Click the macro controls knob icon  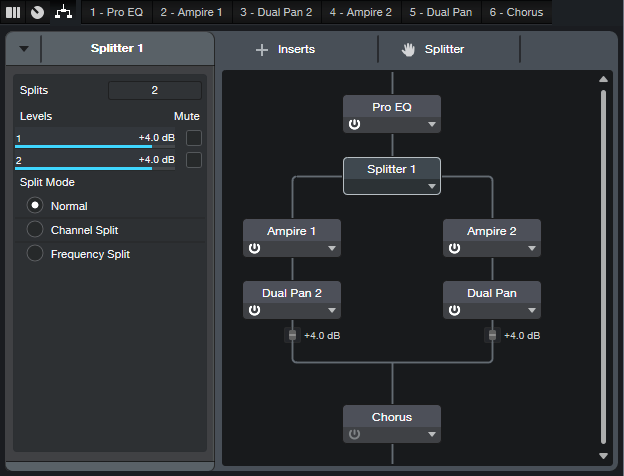tap(37, 12)
